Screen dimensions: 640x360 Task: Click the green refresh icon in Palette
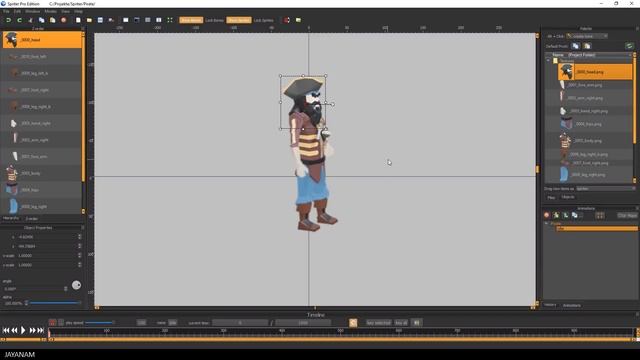point(629,46)
